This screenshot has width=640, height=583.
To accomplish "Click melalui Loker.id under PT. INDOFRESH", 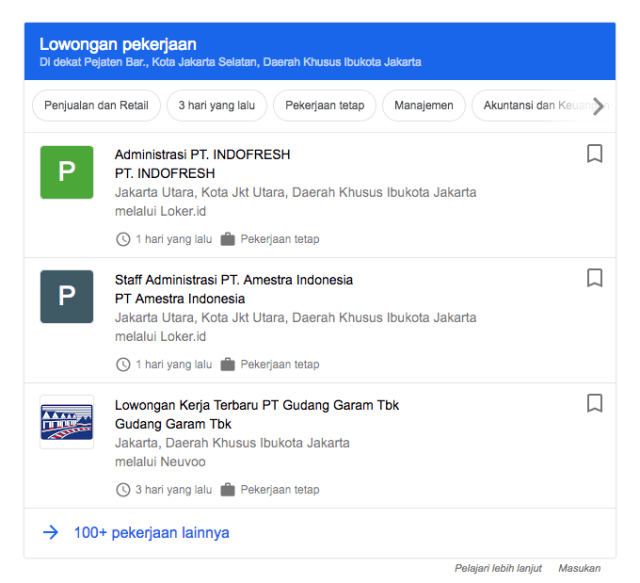I will [x=160, y=211].
